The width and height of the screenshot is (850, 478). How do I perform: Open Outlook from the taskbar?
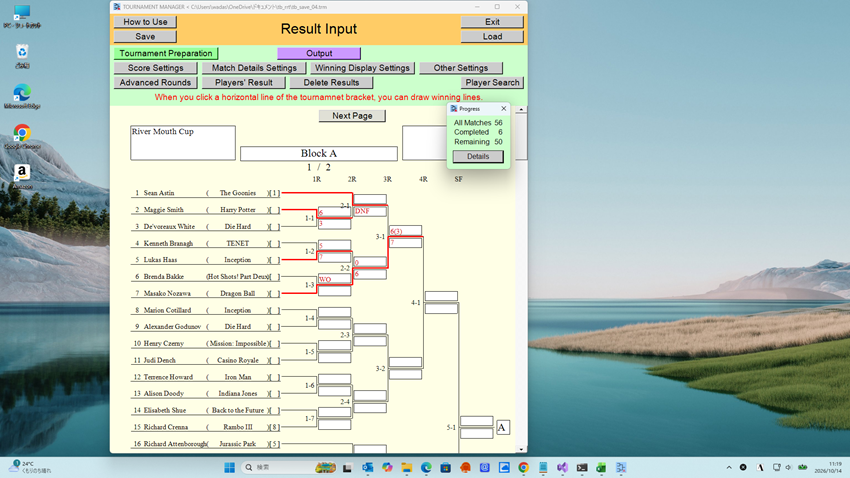pyautogui.click(x=368, y=467)
